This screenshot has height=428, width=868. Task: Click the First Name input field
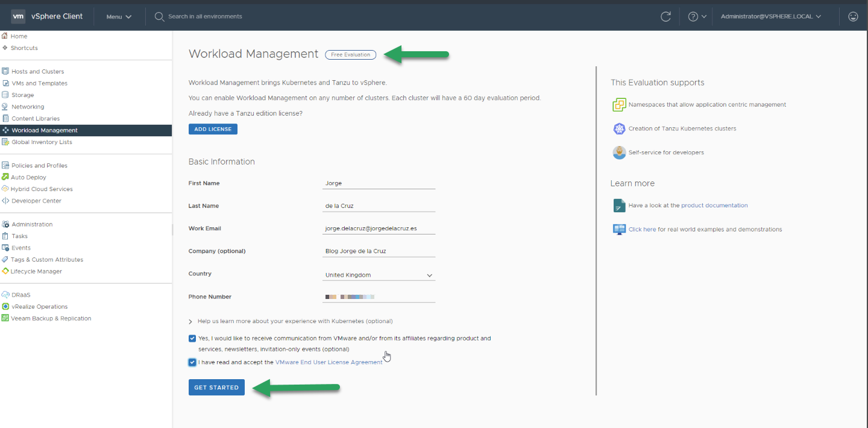tap(379, 183)
